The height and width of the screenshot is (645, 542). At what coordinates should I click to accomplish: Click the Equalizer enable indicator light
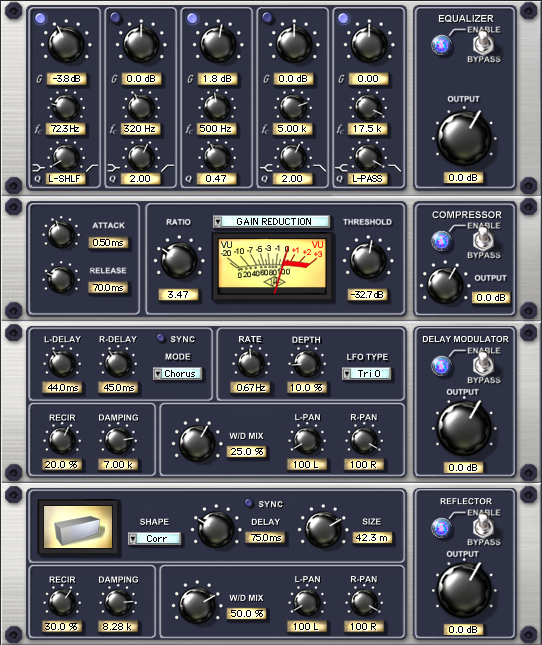pyautogui.click(x=441, y=45)
